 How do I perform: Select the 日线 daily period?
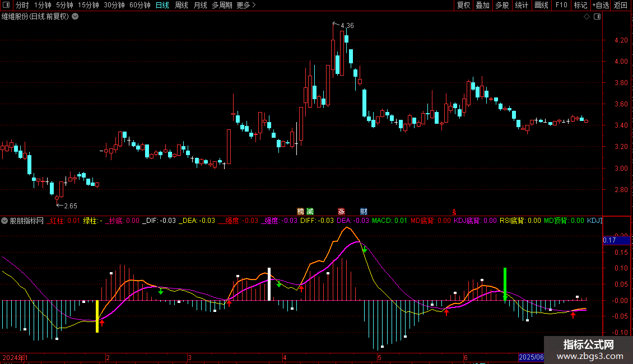162,5
